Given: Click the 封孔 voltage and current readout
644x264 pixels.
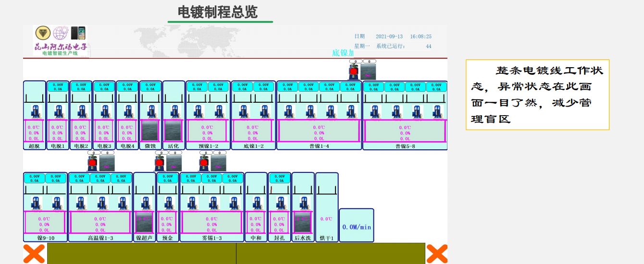Looking at the screenshot, I should coord(279,178).
